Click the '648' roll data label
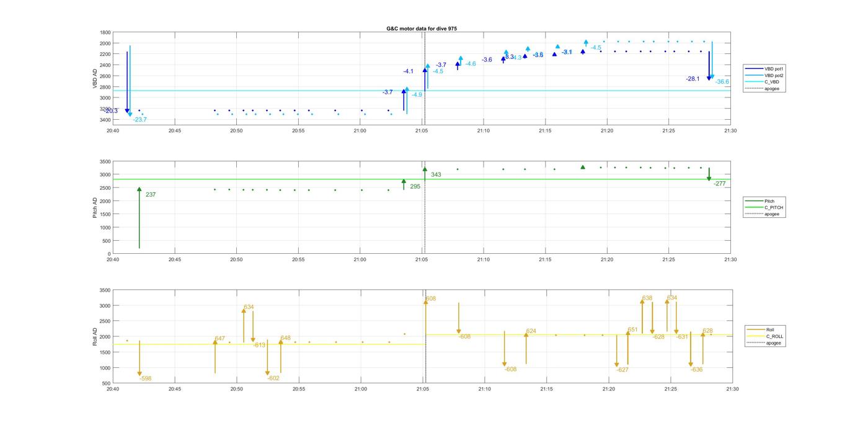This screenshot has width=868, height=430. pos(285,338)
